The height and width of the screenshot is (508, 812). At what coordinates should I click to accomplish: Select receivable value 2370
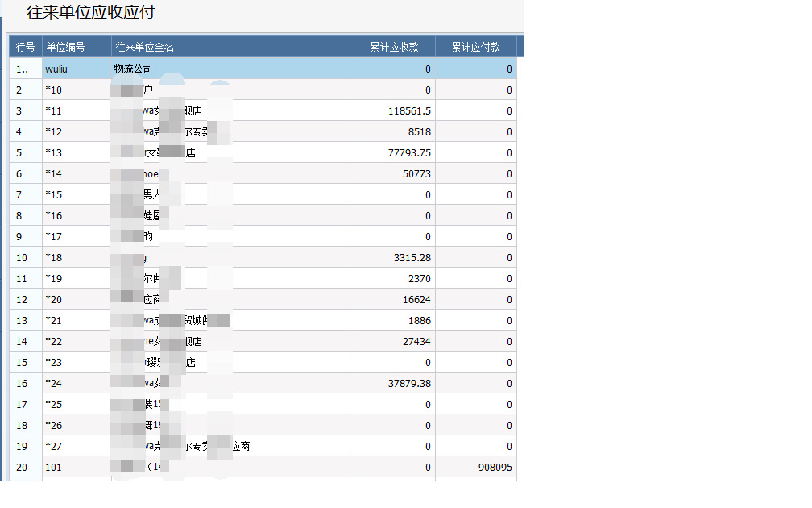(x=395, y=279)
